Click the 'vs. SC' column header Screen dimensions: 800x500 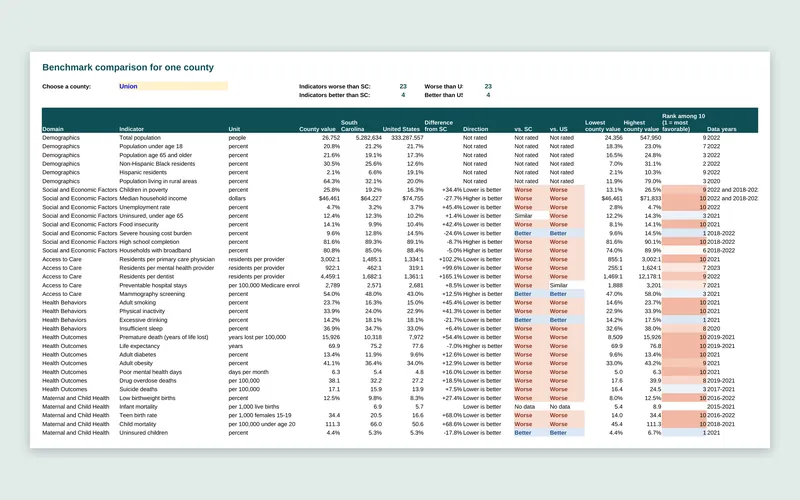523,129
